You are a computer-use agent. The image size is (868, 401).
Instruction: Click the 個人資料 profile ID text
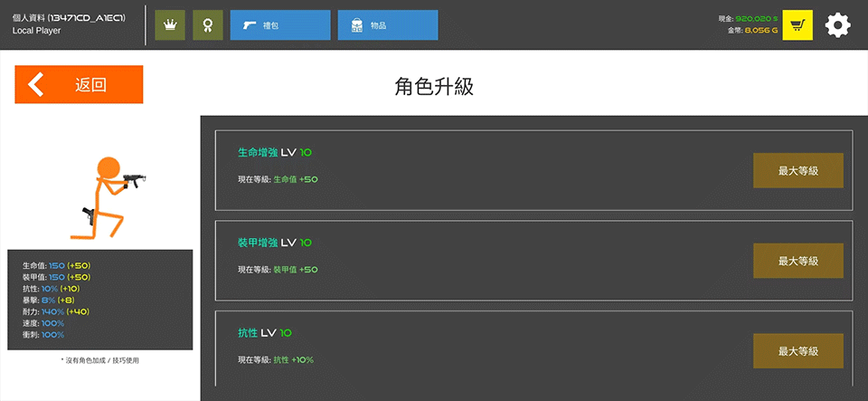point(69,18)
